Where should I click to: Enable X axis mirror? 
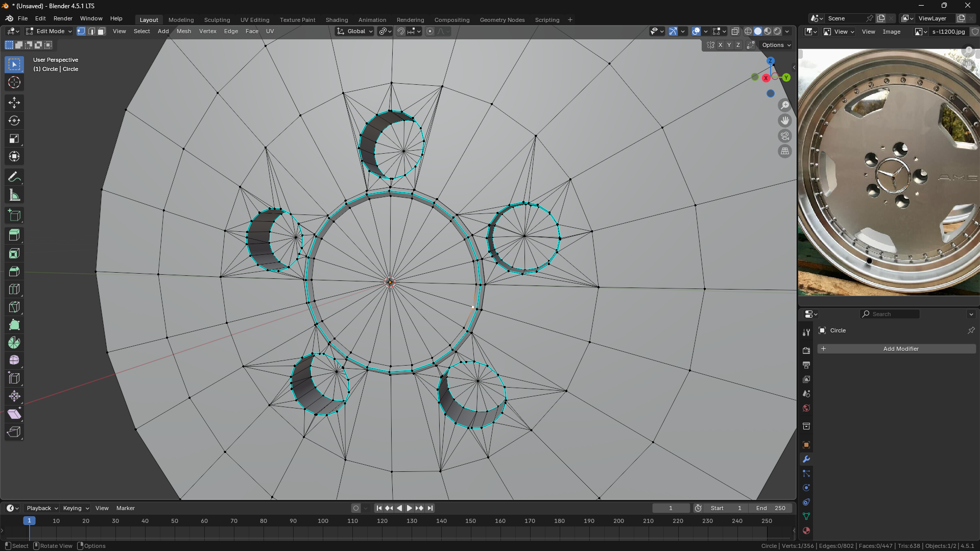[x=720, y=45]
